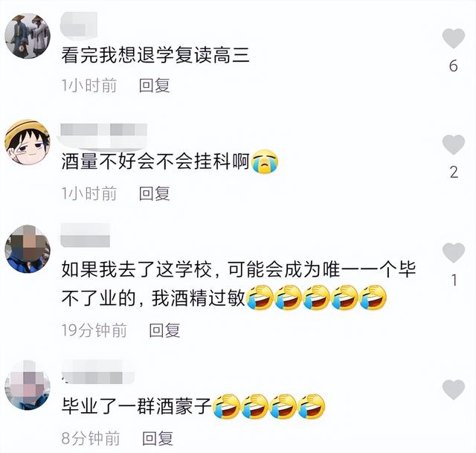Select the comment text 毕业了一群酒蒙子
This screenshot has height=453, width=476.
(136, 406)
